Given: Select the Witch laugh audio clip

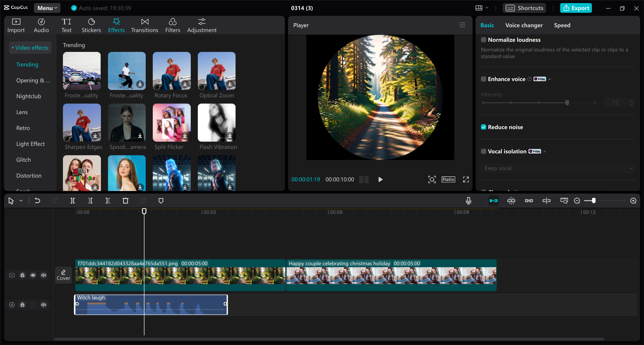Looking at the screenshot, I should coord(151,304).
